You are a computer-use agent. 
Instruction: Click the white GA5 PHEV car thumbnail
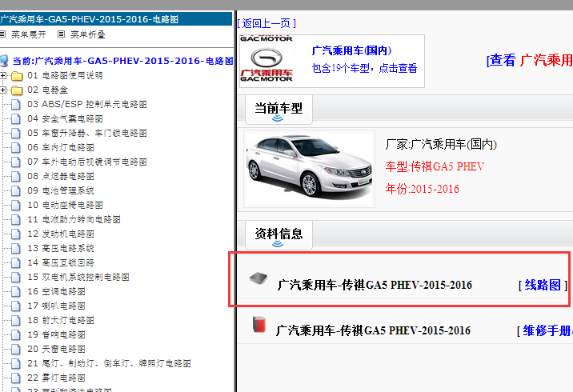(309, 169)
